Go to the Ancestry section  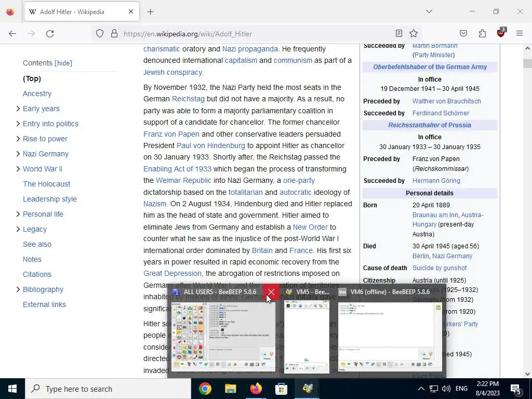pos(37,94)
